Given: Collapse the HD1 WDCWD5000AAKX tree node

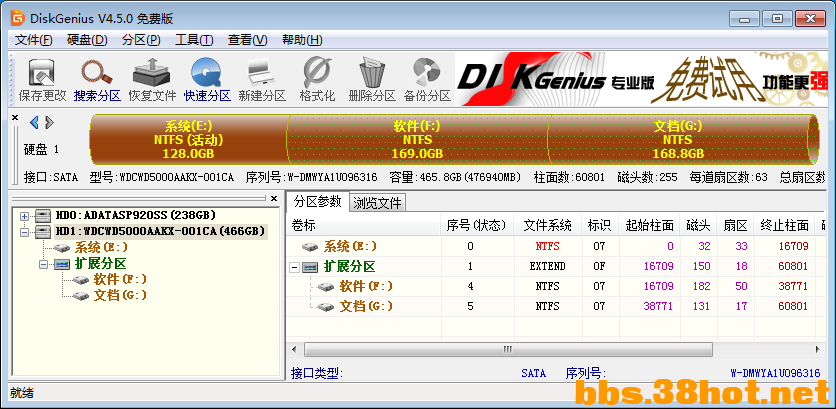Looking at the screenshot, I should (24, 232).
